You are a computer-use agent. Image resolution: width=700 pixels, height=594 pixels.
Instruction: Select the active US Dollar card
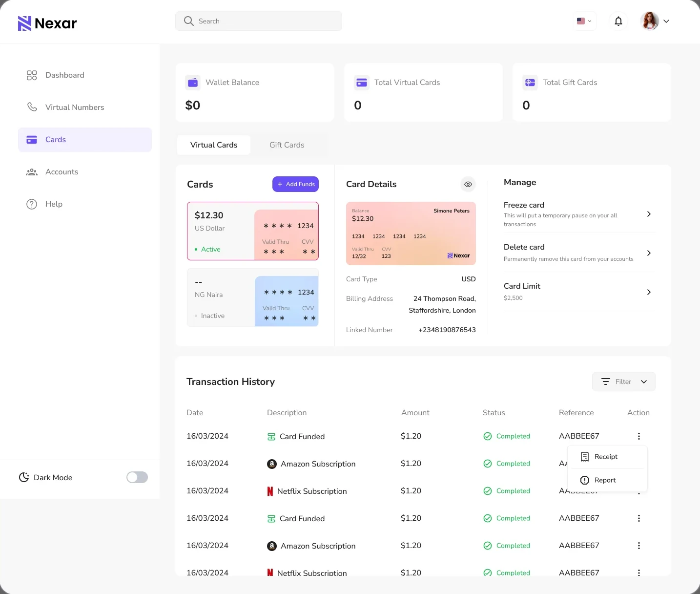pos(253,231)
